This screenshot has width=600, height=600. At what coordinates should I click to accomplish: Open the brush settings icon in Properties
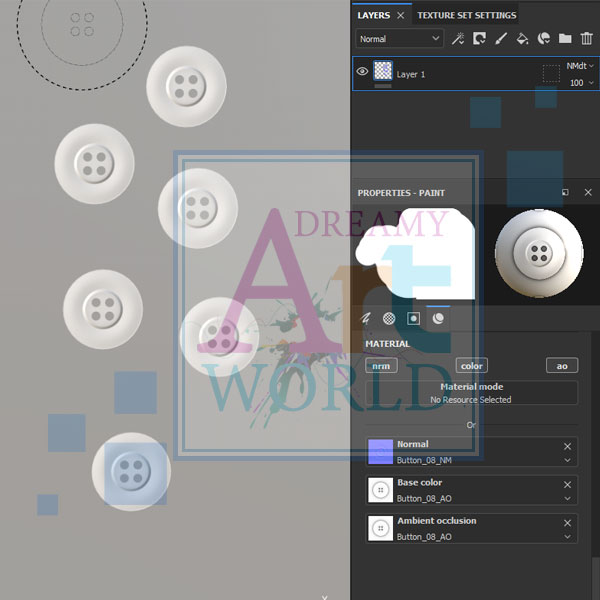(x=366, y=318)
